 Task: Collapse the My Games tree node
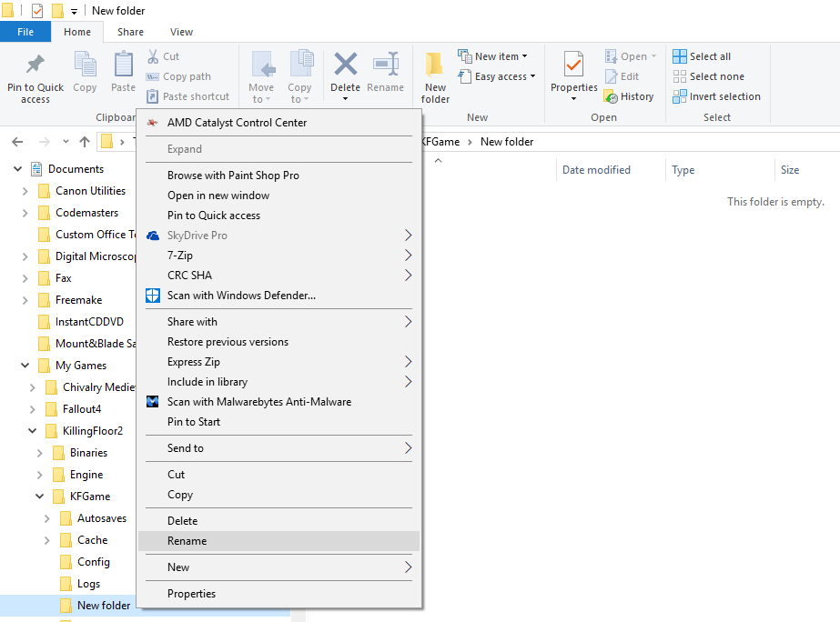pos(25,366)
